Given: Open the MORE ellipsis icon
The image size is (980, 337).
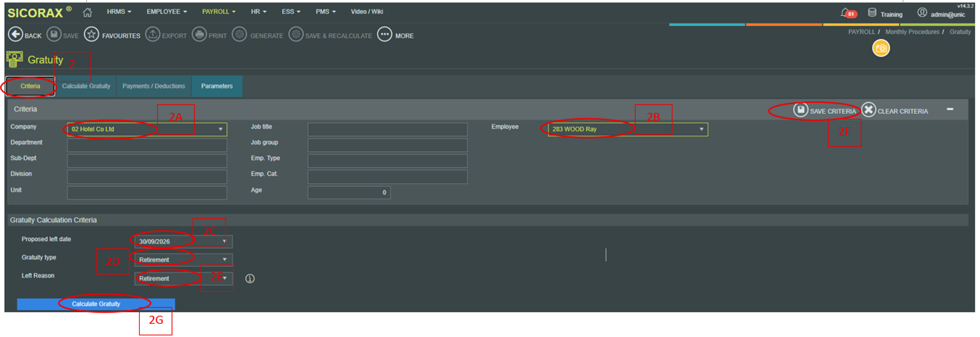Looking at the screenshot, I should pyautogui.click(x=385, y=35).
